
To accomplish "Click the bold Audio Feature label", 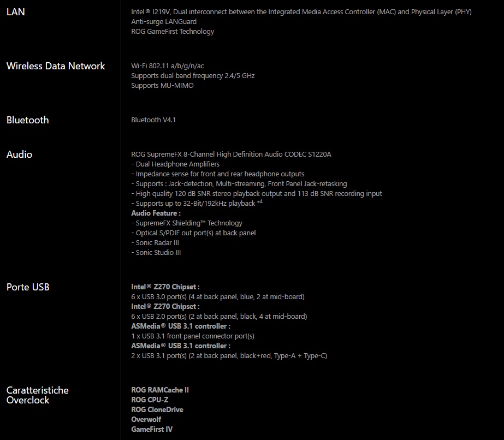I will point(156,213).
